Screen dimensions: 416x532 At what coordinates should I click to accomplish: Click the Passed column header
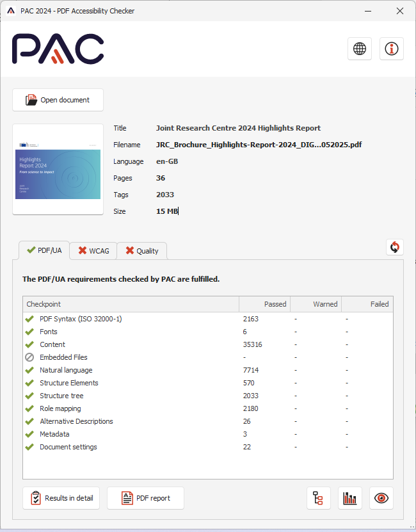pyautogui.click(x=265, y=304)
